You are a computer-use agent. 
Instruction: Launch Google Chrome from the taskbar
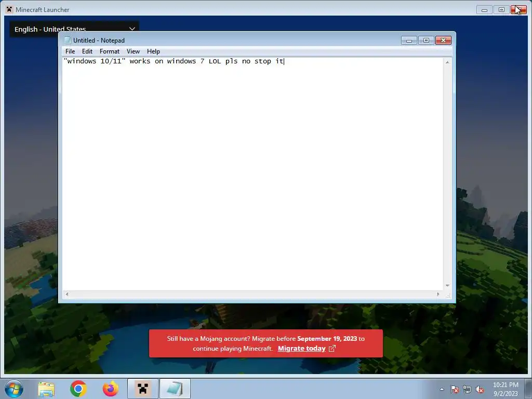pos(78,389)
